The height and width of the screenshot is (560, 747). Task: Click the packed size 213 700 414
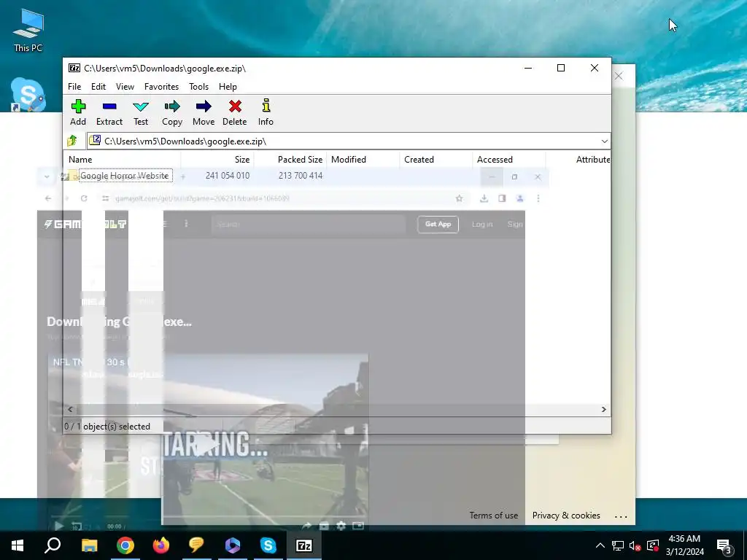tap(300, 176)
